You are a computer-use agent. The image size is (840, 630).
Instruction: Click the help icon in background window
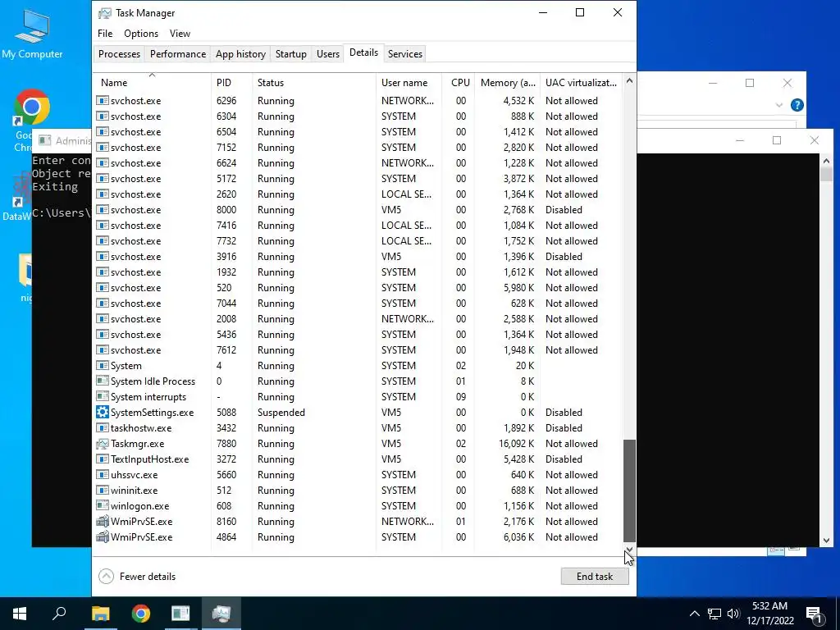coord(797,105)
